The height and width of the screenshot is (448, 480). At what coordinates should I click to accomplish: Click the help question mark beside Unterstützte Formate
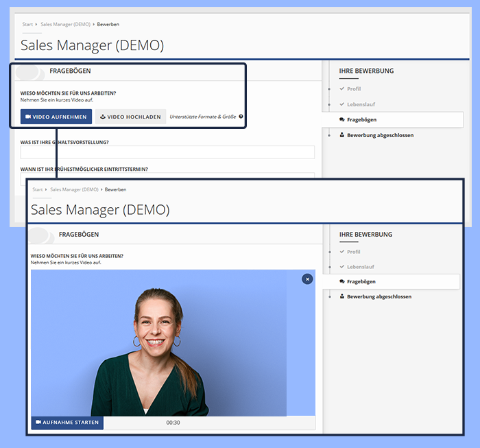241,117
